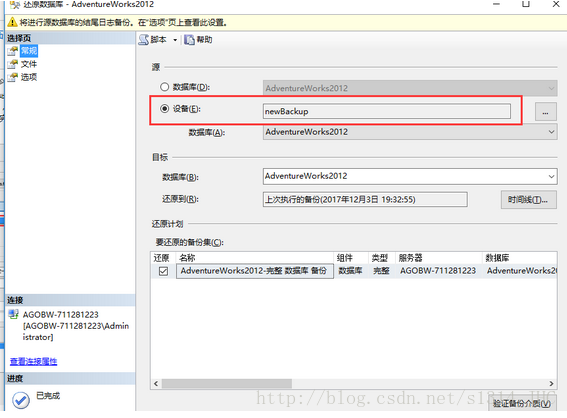
Task: Click the server connection icon
Action: (14, 314)
